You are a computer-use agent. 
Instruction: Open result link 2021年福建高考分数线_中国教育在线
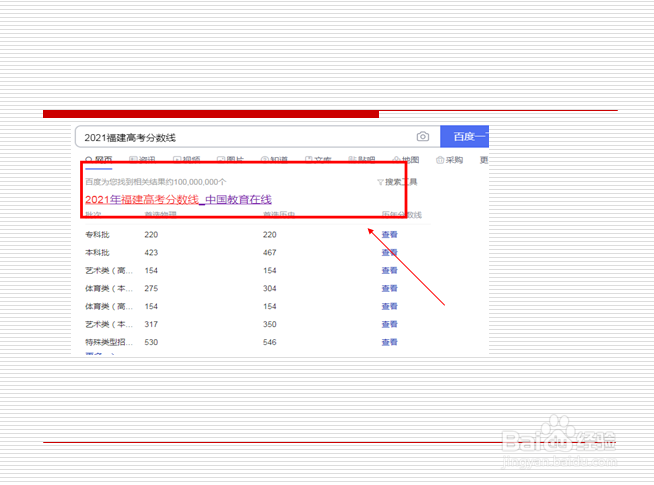coord(178,200)
